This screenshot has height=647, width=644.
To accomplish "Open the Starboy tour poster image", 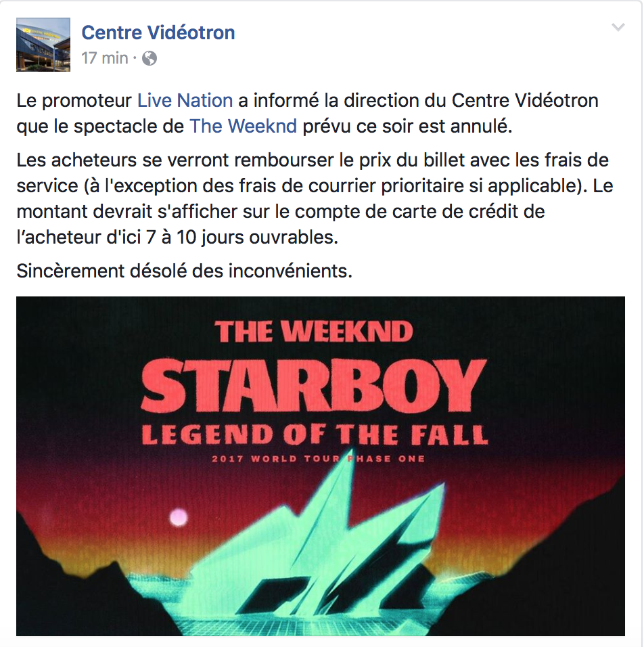I will pyautogui.click(x=321, y=466).
